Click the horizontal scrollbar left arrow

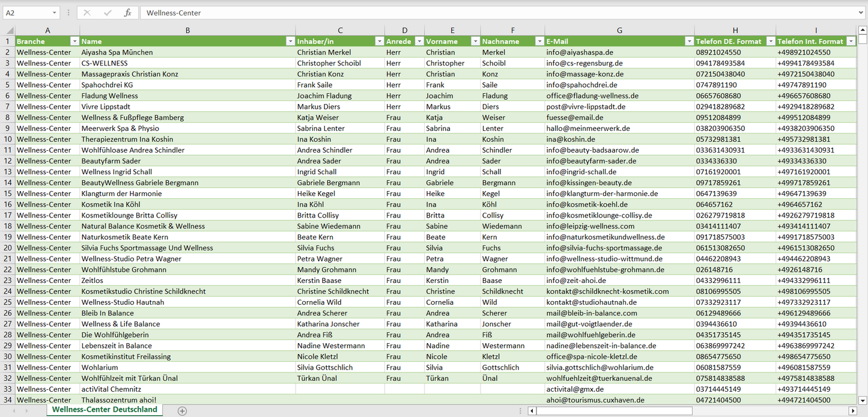pyautogui.click(x=532, y=411)
